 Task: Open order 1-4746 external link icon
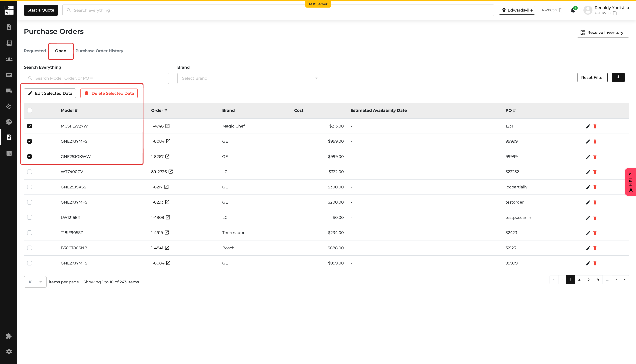[x=168, y=126]
